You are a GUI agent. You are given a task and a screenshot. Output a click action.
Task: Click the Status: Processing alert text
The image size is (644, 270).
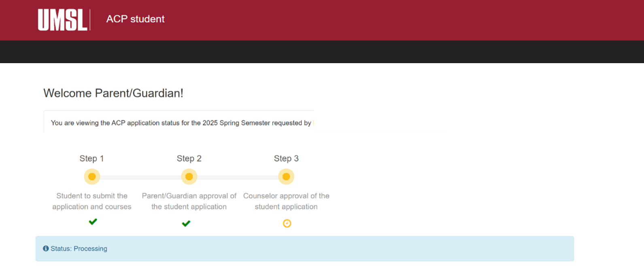pos(79,248)
